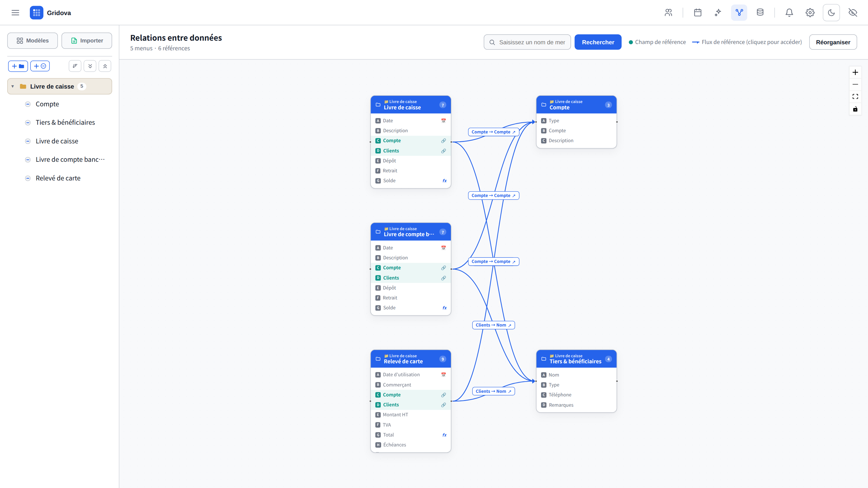Select Tiers & bénéficiaires menu item

pos(65,123)
